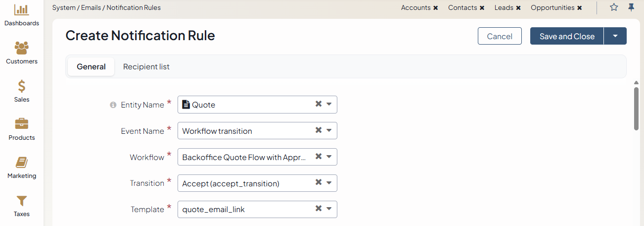Open the Dashboards sidebar icon
Image resolution: width=644 pixels, height=226 pixels.
pos(21,10)
